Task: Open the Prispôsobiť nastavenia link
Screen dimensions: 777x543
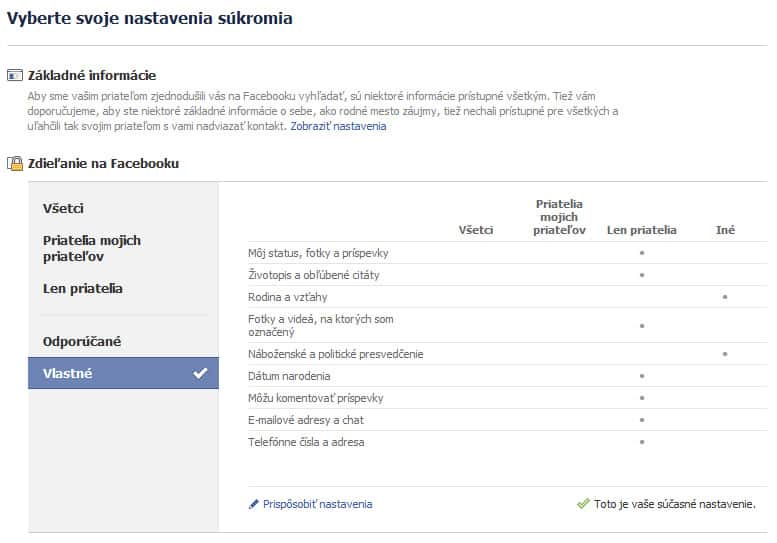Action: click(x=318, y=504)
